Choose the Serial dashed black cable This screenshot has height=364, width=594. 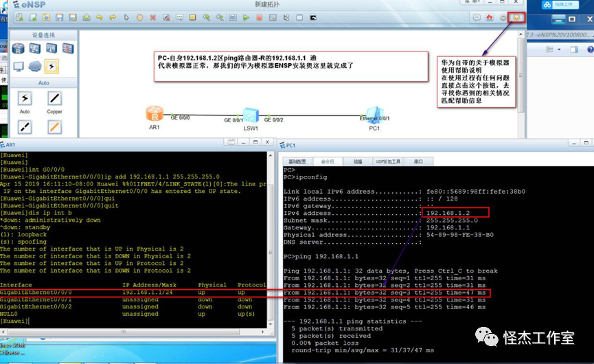[25, 127]
